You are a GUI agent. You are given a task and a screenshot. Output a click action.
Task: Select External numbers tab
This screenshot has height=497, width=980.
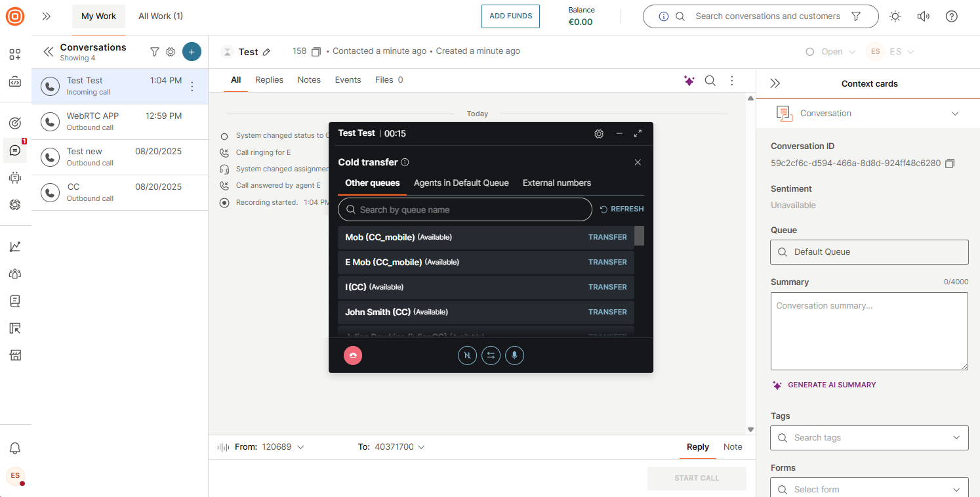[557, 183]
